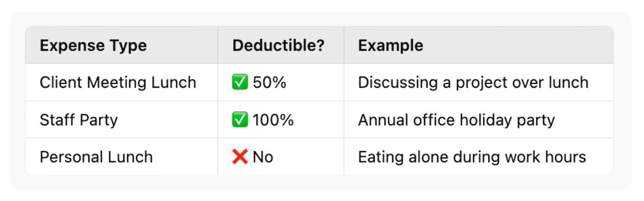Click the Personal Lunch cell
Screen dimensions: 644x201
(96, 157)
